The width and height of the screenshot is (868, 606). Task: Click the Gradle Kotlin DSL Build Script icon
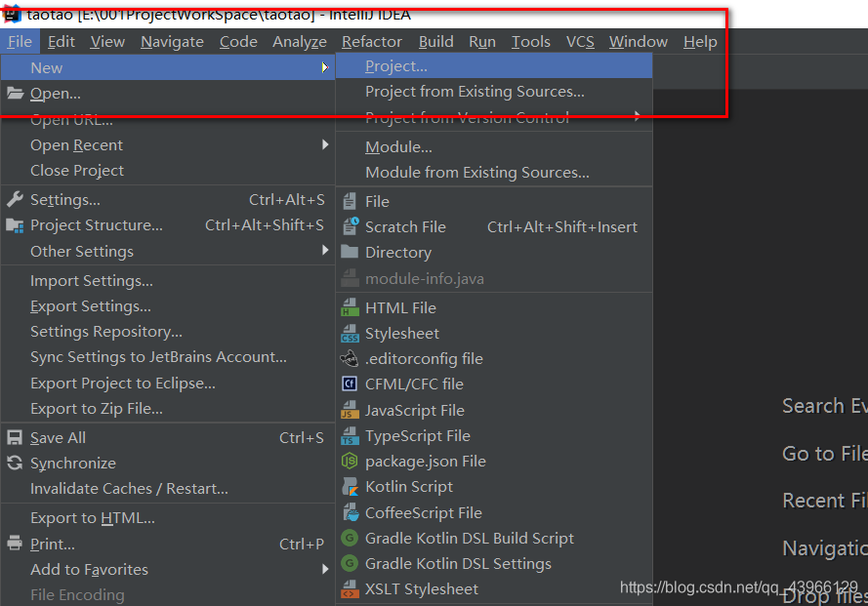click(350, 538)
